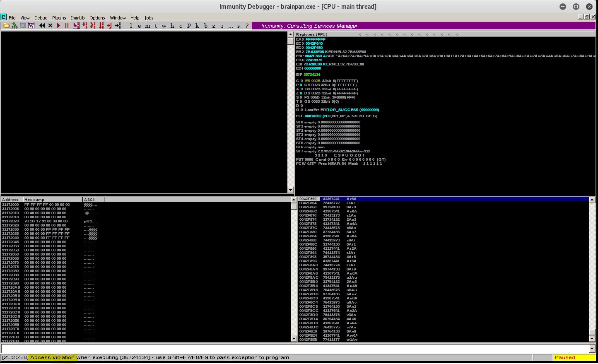Show Executable modules with e button
The image size is (598, 364).
139,26
